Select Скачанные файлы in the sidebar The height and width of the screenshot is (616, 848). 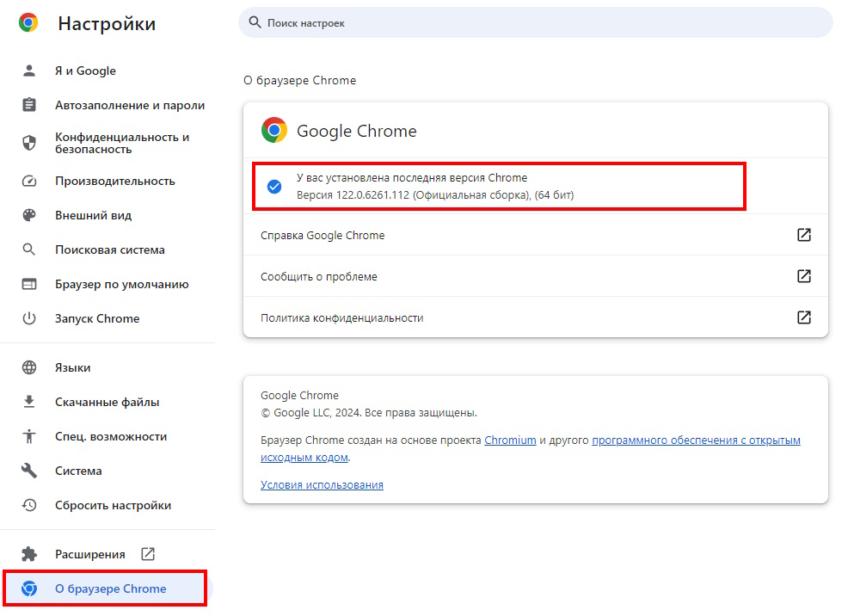click(x=108, y=402)
